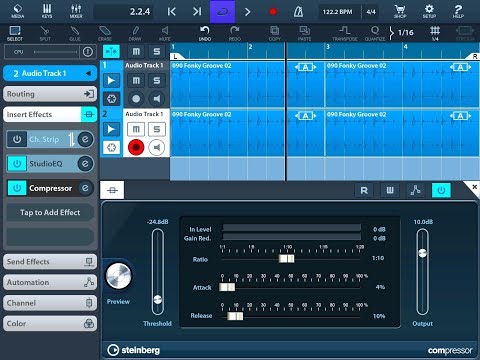
Task: Click the Preview knob
Action: click(119, 276)
